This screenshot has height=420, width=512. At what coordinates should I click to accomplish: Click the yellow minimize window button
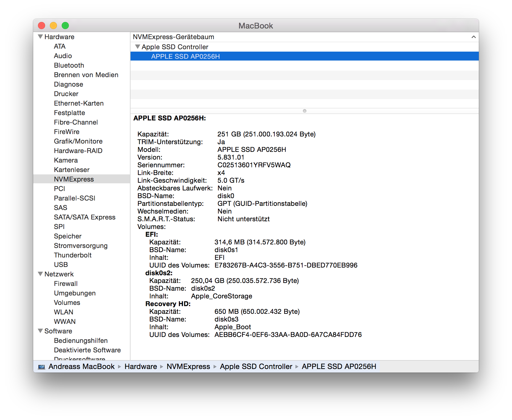pos(53,26)
